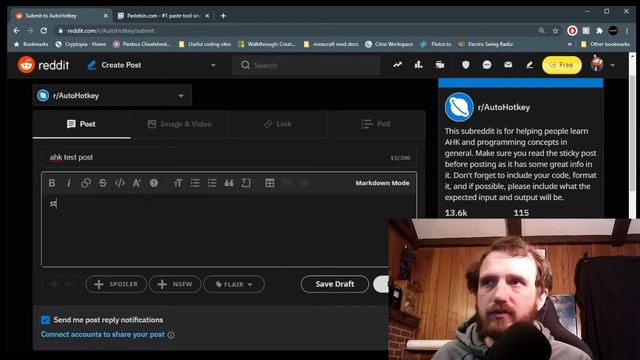The image size is (640, 360).
Task: Open Other bookmarks folder
Action: click(605, 44)
